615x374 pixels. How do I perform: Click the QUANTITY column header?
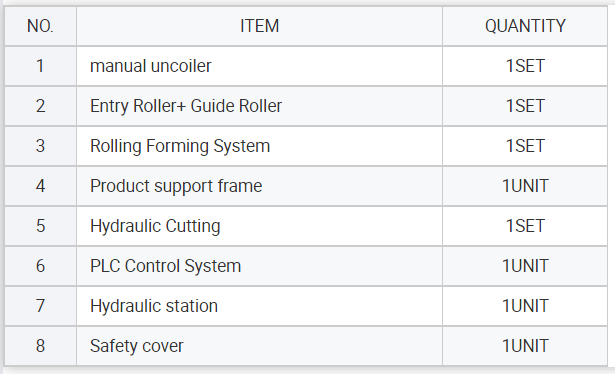click(x=525, y=26)
